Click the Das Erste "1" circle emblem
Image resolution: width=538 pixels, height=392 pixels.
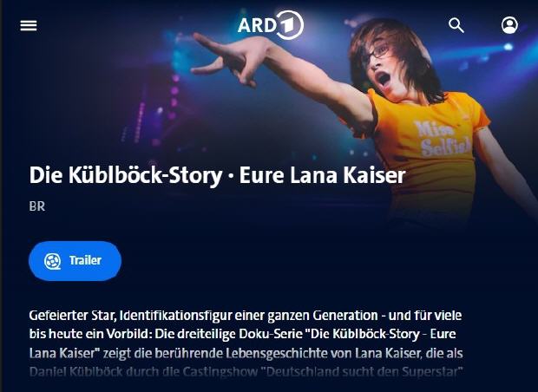coord(291,25)
